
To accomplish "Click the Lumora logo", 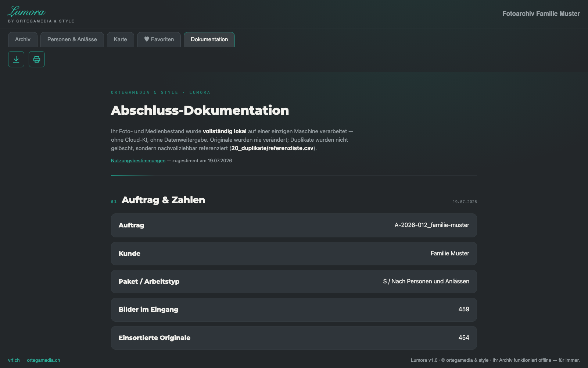I will coord(26,11).
